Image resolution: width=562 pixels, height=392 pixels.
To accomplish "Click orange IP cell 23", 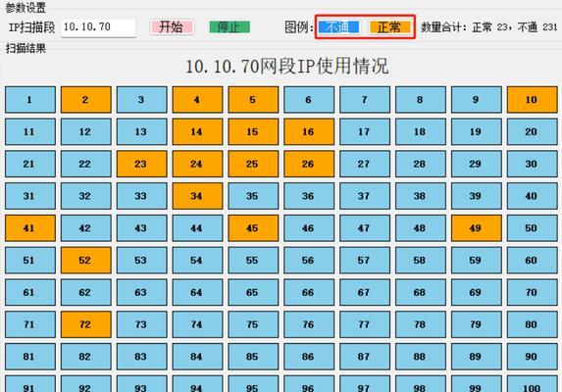I will coord(141,164).
